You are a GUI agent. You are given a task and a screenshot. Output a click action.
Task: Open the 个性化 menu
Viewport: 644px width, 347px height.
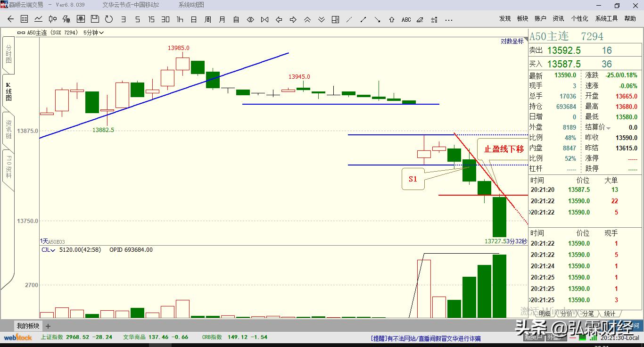pyautogui.click(x=579, y=19)
